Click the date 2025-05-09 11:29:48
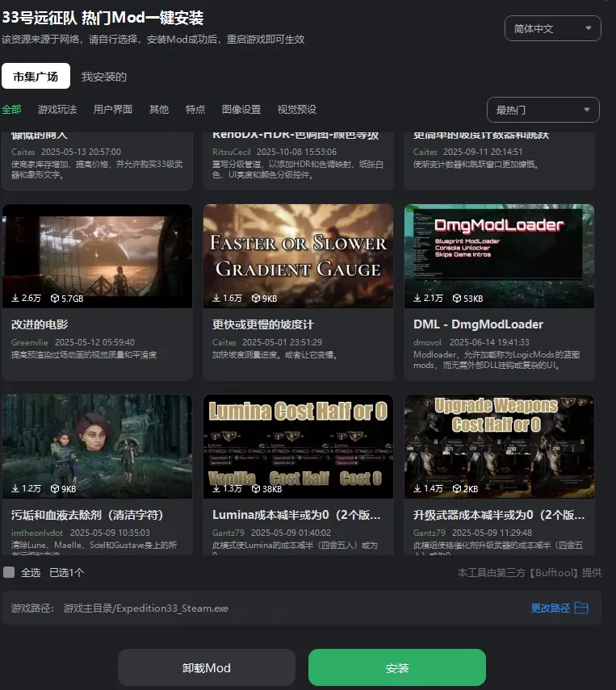This screenshot has height=690, width=616. [x=492, y=533]
